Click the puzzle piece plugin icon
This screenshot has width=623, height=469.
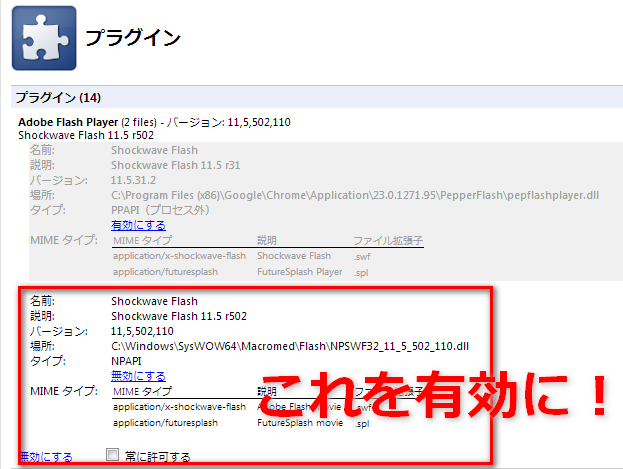click(x=44, y=38)
